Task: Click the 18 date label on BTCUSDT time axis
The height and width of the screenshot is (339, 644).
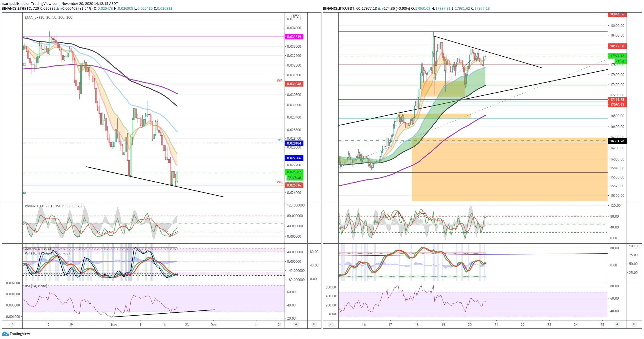Action: tap(417, 324)
